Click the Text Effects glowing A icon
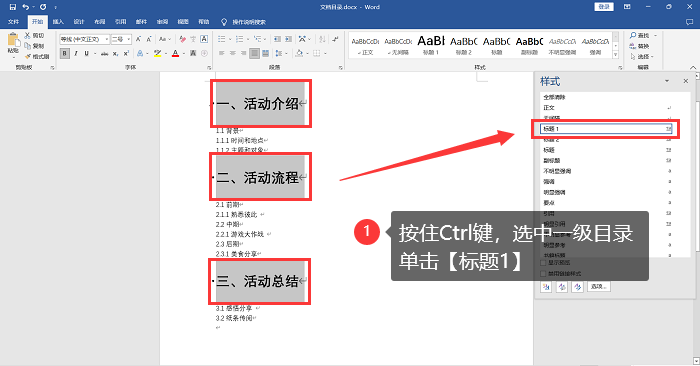Image resolution: width=700 pixels, height=366 pixels. pos(140,54)
